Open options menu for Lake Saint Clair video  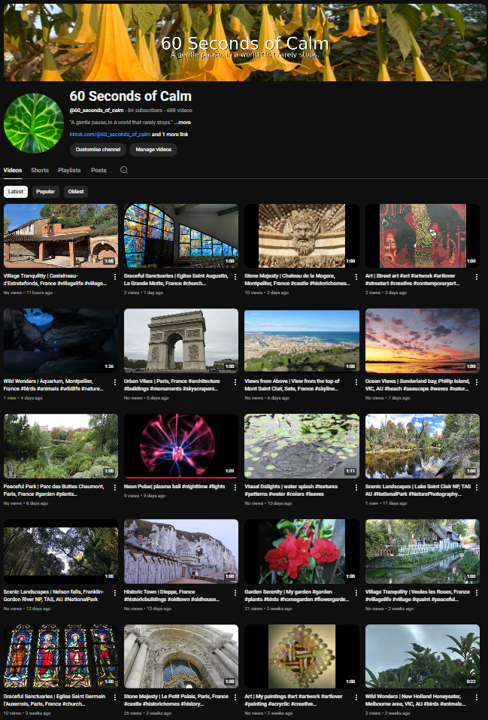pos(476,488)
